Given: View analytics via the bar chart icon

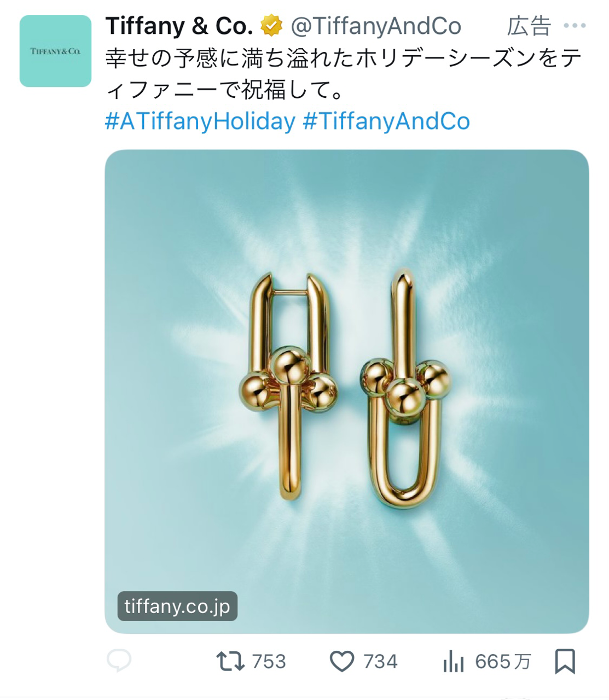Looking at the screenshot, I should (453, 661).
